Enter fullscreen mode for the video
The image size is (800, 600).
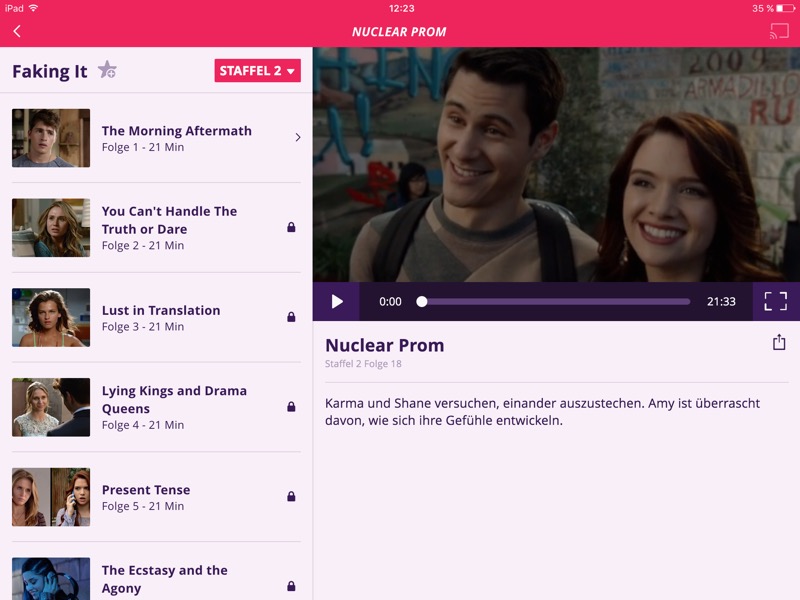777,300
